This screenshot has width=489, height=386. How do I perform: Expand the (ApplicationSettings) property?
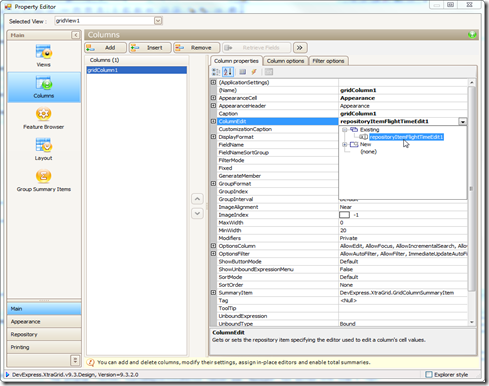pyautogui.click(x=213, y=82)
